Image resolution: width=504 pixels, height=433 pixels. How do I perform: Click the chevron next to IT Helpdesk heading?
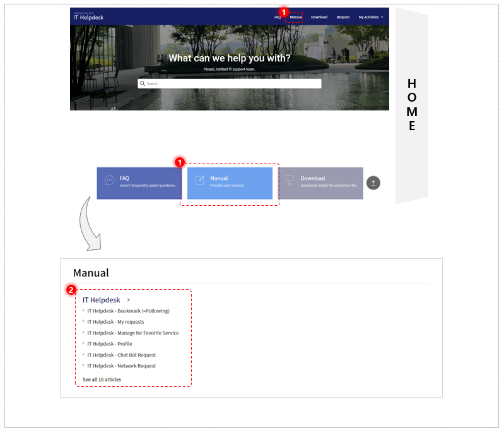[128, 300]
